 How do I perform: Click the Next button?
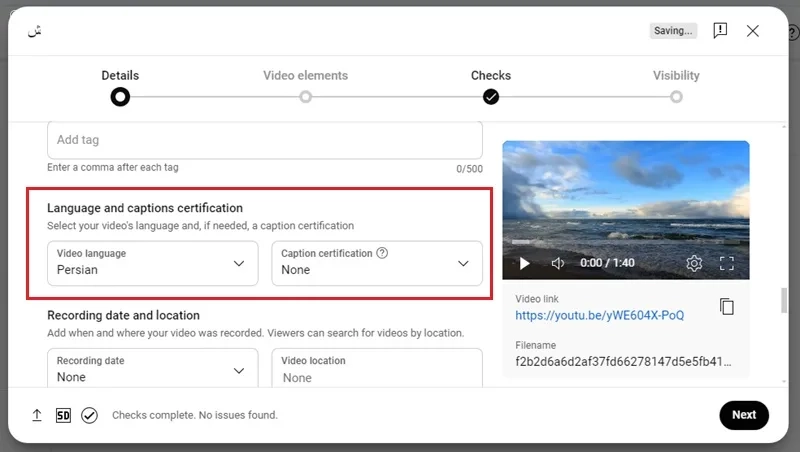pos(744,415)
